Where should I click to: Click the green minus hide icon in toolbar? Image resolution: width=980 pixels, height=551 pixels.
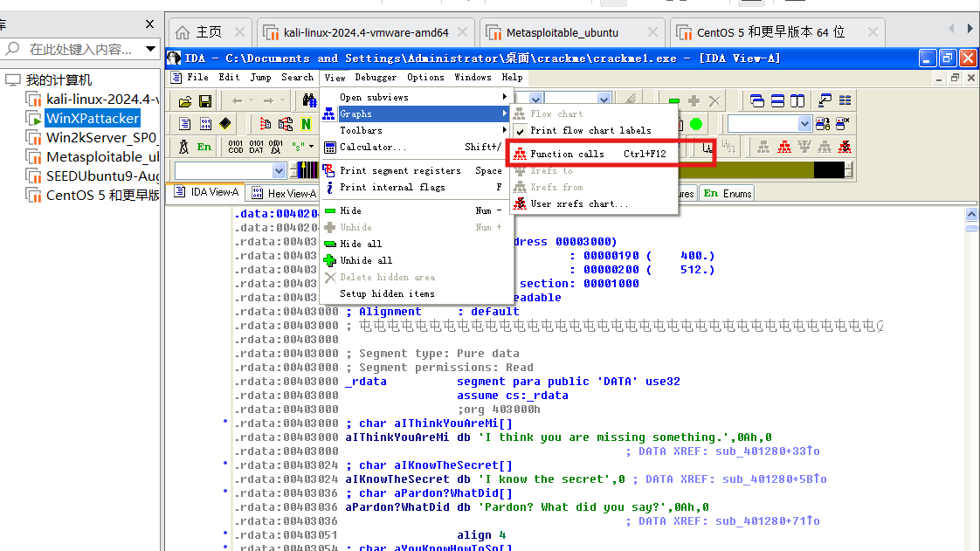(673, 100)
